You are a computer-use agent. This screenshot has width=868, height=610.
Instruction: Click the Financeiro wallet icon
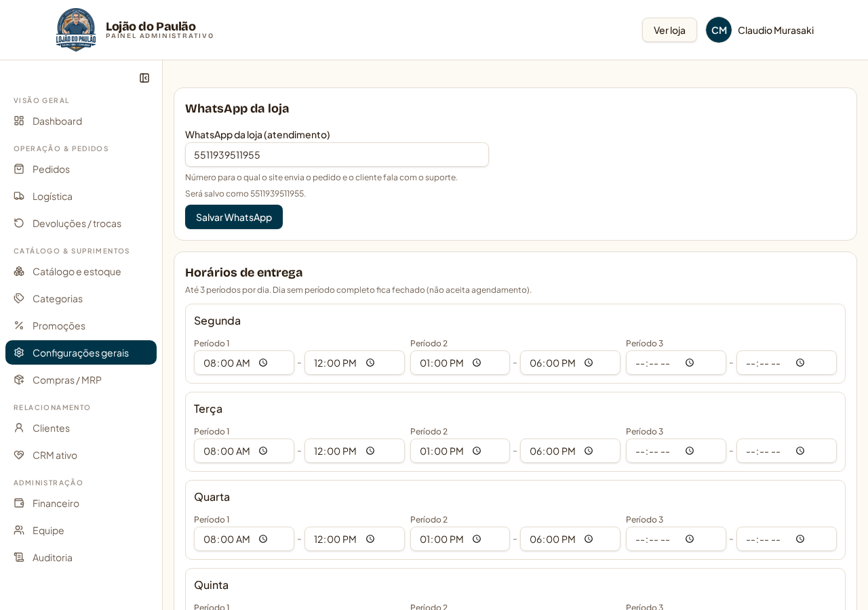tap(19, 503)
